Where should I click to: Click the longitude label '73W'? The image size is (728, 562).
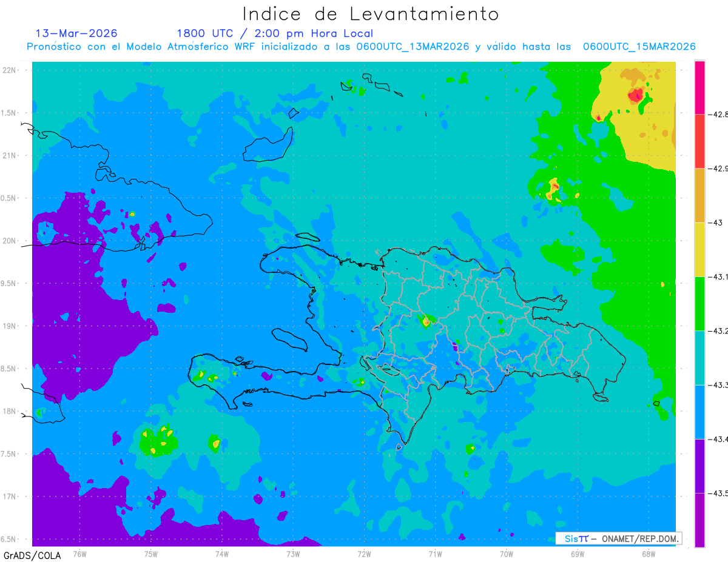tap(293, 554)
